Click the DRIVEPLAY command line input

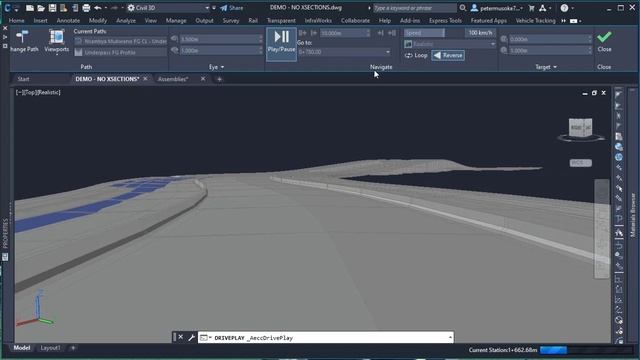326,338
